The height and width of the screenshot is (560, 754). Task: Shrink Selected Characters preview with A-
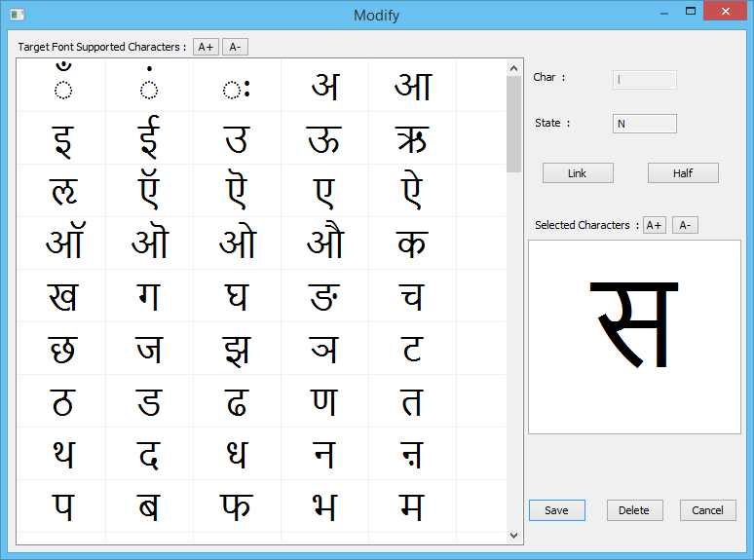pyautogui.click(x=685, y=225)
